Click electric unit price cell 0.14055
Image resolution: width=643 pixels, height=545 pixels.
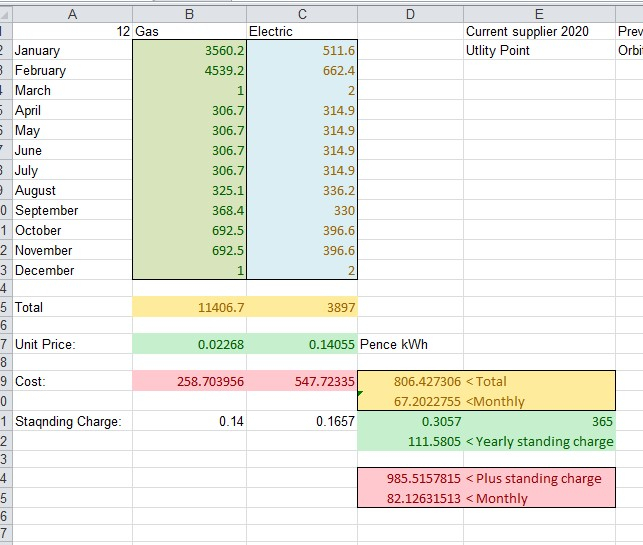[301, 344]
